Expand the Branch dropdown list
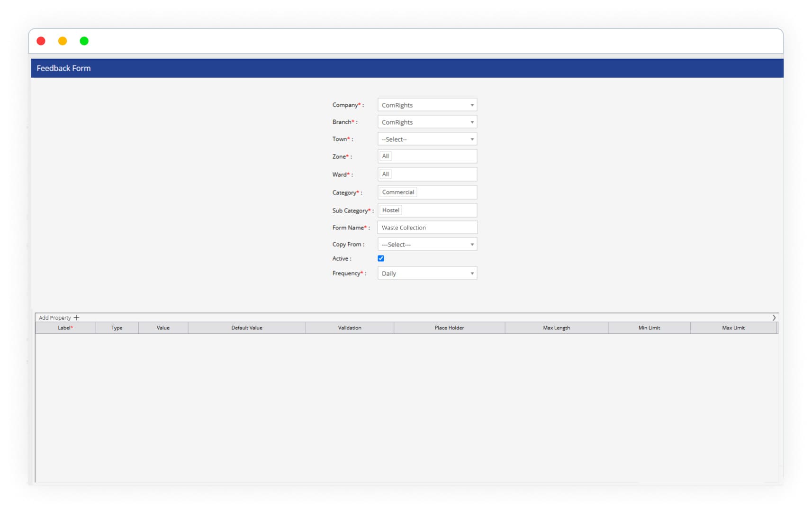The height and width of the screenshot is (512, 812). (427, 122)
